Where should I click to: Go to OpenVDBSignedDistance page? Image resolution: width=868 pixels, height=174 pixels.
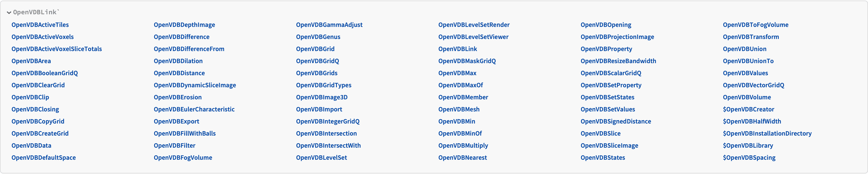click(616, 121)
